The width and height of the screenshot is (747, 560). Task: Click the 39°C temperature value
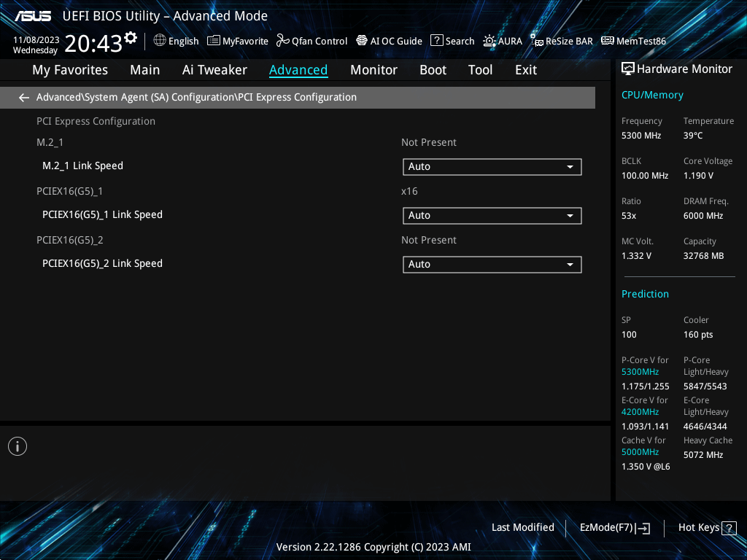(693, 136)
